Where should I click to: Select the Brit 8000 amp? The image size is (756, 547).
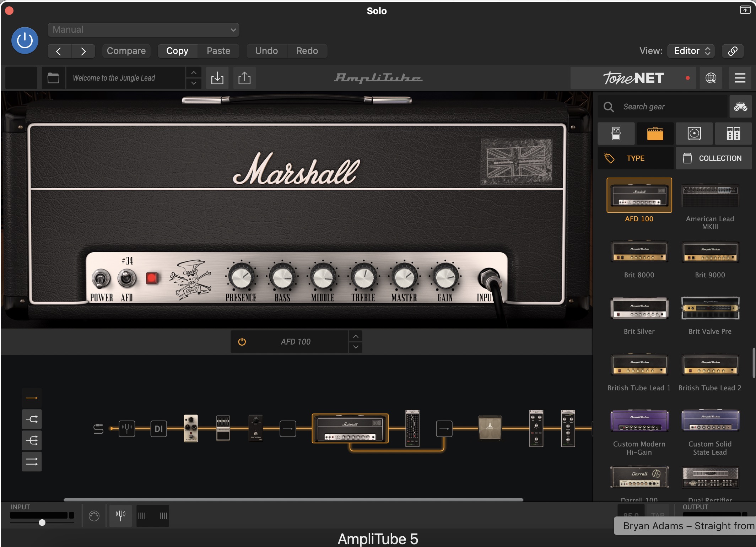(639, 252)
